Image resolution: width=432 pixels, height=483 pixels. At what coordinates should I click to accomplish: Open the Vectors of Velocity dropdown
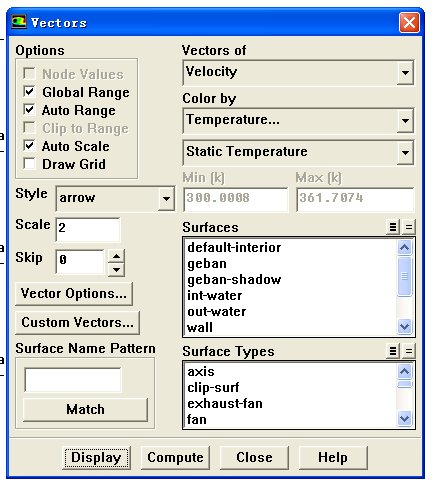[405, 72]
